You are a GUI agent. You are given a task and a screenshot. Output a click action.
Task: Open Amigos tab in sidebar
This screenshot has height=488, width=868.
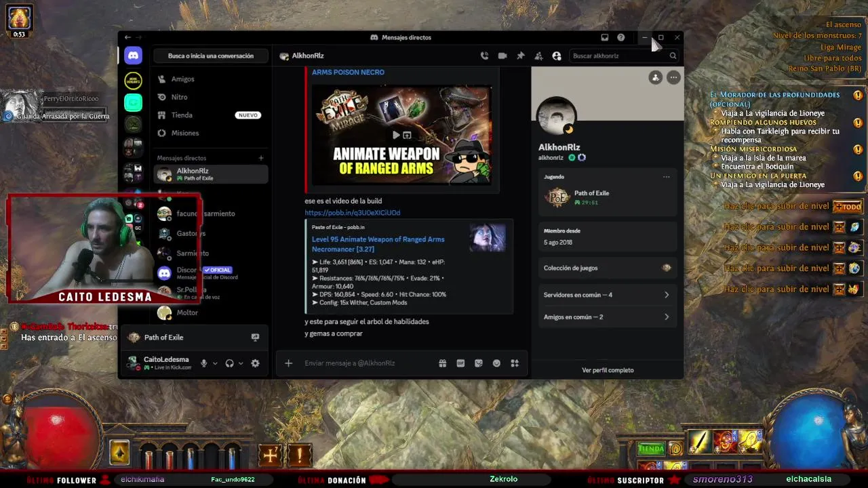(211, 79)
